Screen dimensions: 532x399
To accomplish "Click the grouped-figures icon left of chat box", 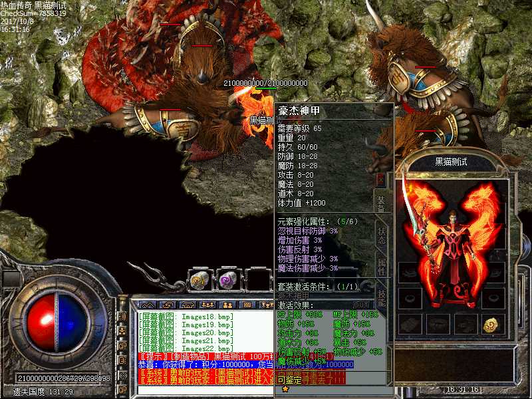I will tap(123, 331).
